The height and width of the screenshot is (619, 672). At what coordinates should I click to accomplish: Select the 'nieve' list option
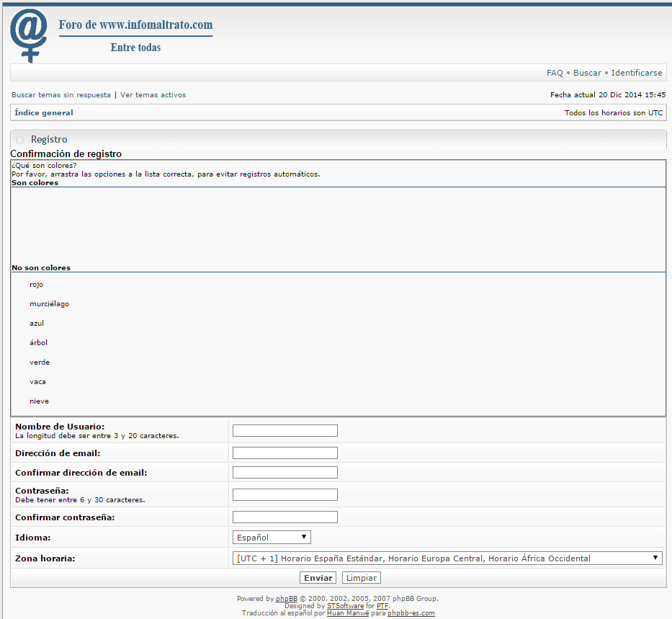click(40, 401)
